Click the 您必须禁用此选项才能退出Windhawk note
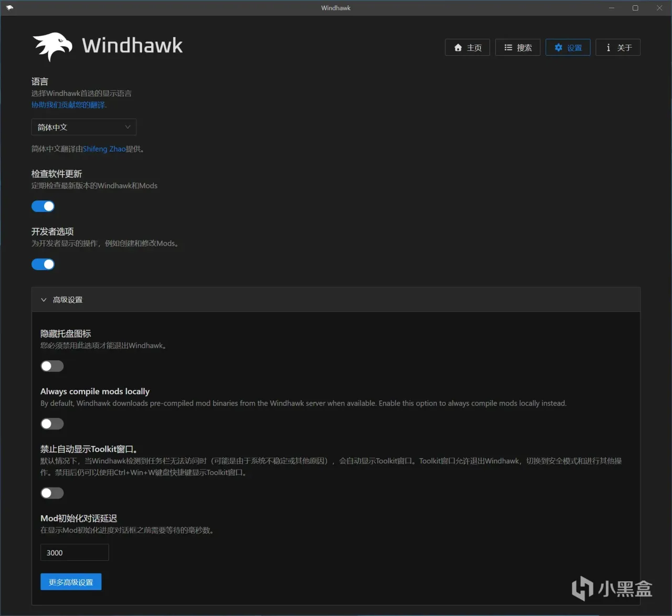This screenshot has width=672, height=616. click(x=103, y=345)
